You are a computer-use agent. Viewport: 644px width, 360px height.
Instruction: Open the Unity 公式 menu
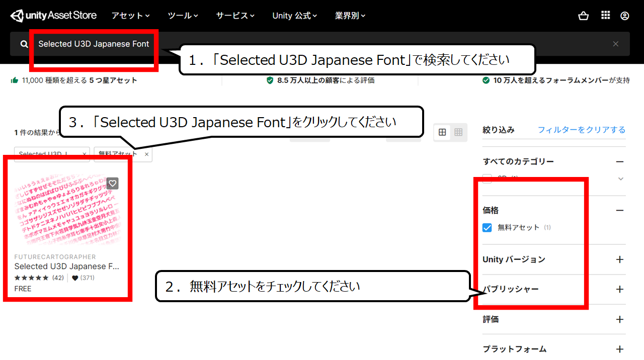pos(295,16)
